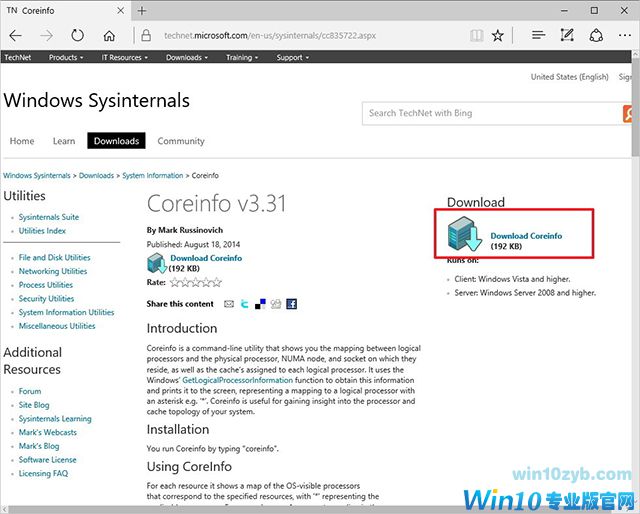Image resolution: width=640 pixels, height=514 pixels.
Task: Open the Downloads dropdown in top bar
Action: pyautogui.click(x=187, y=57)
